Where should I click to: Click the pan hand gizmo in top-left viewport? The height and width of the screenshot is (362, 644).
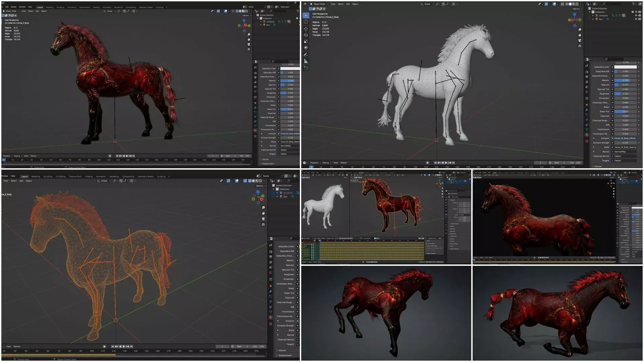249,40
